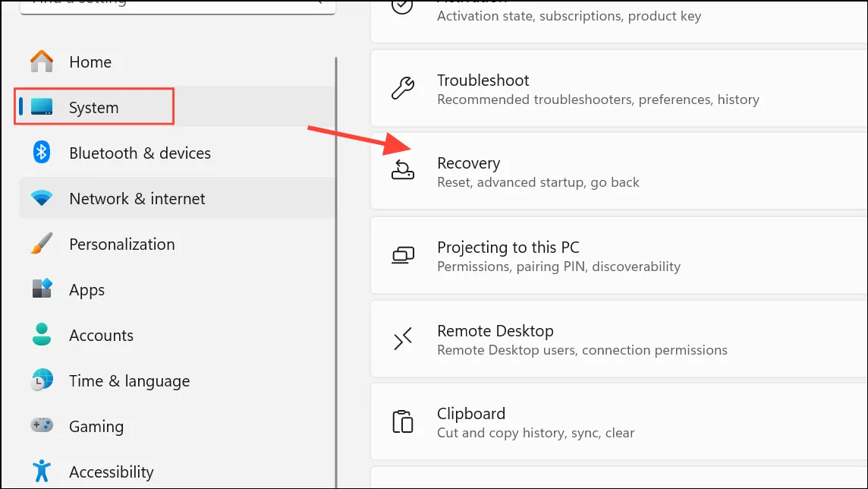Click the Remote Desktop arrows icon
The width and height of the screenshot is (868, 489).
click(402, 339)
